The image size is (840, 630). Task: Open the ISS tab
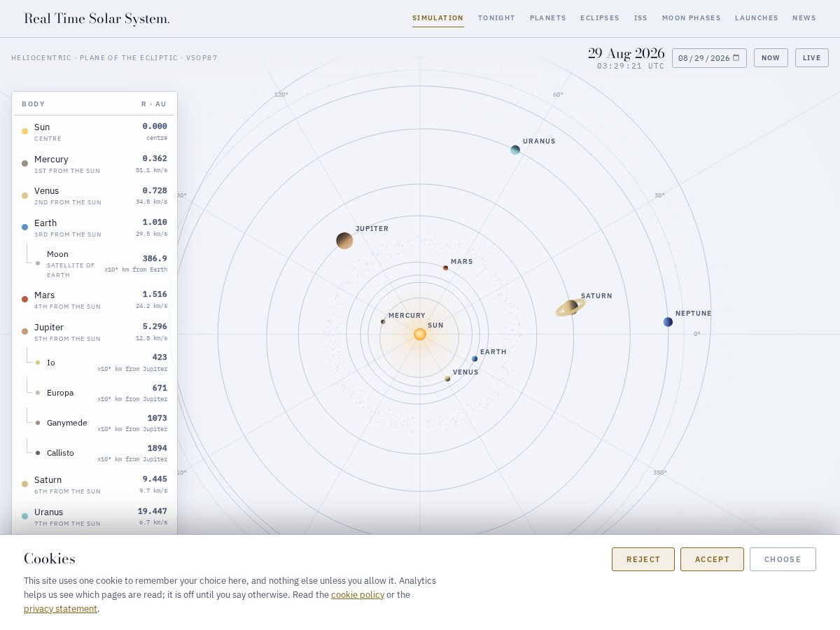click(x=640, y=18)
